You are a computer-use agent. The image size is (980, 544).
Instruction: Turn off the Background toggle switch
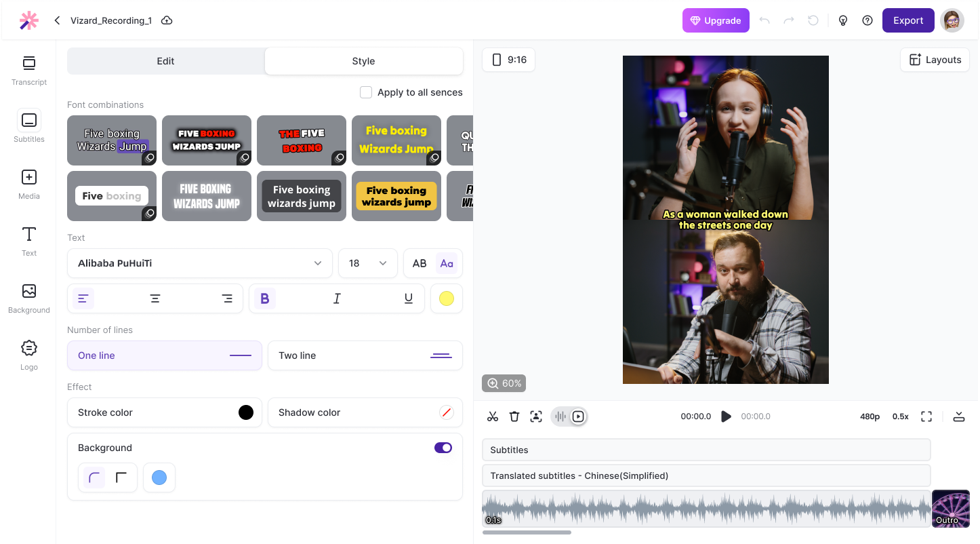443,448
